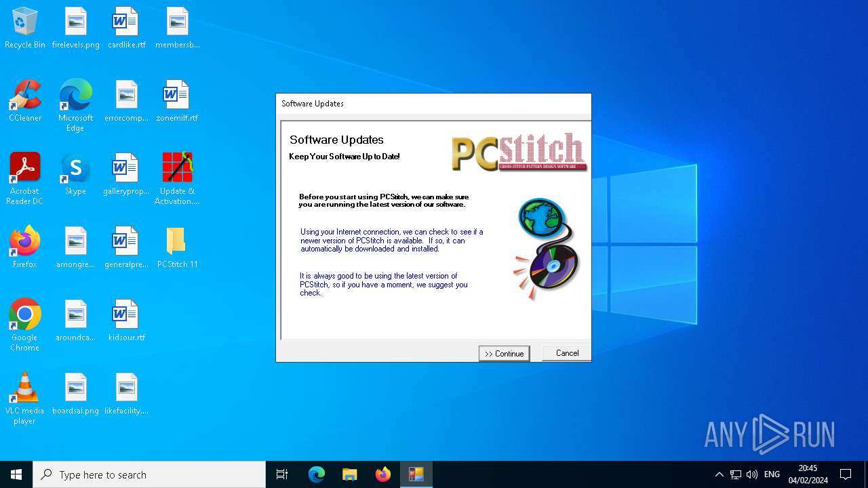Select the errorcomp... desktop file

127,102
